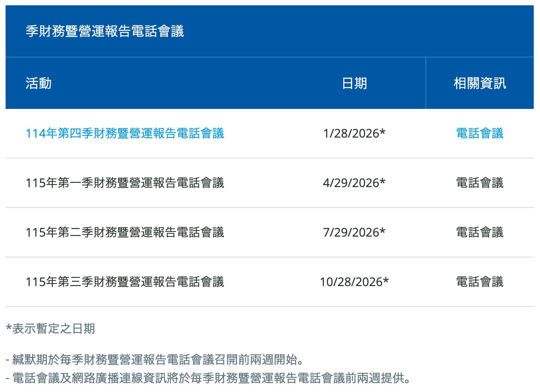This screenshot has height=392, width=540.
Task: Select the 115年第三季財務暨營運報告電話會議 row text
Action: point(125,282)
